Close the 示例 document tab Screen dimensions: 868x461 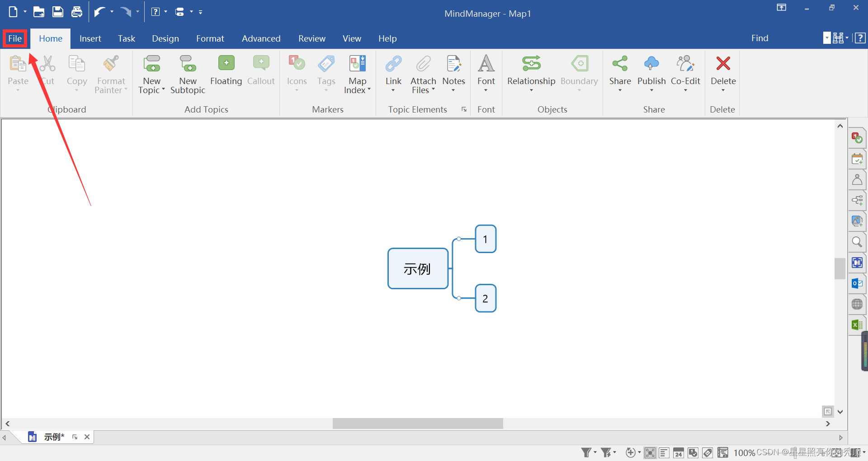click(x=87, y=437)
